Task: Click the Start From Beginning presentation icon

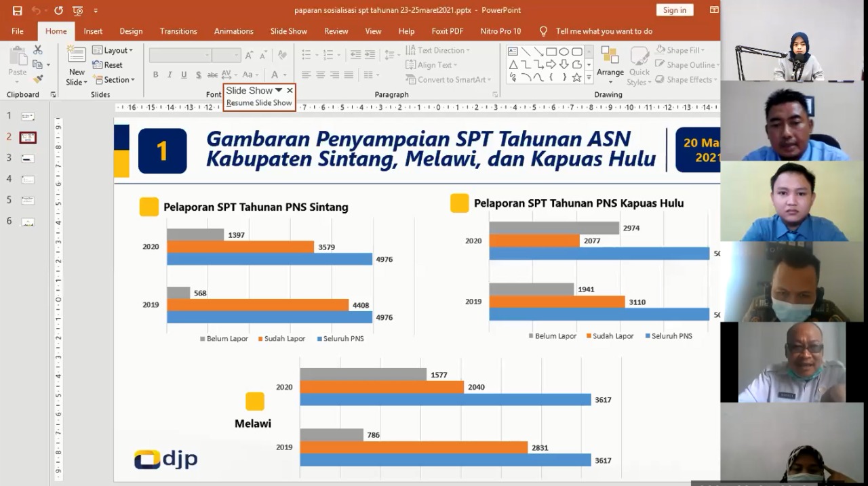Action: point(77,11)
